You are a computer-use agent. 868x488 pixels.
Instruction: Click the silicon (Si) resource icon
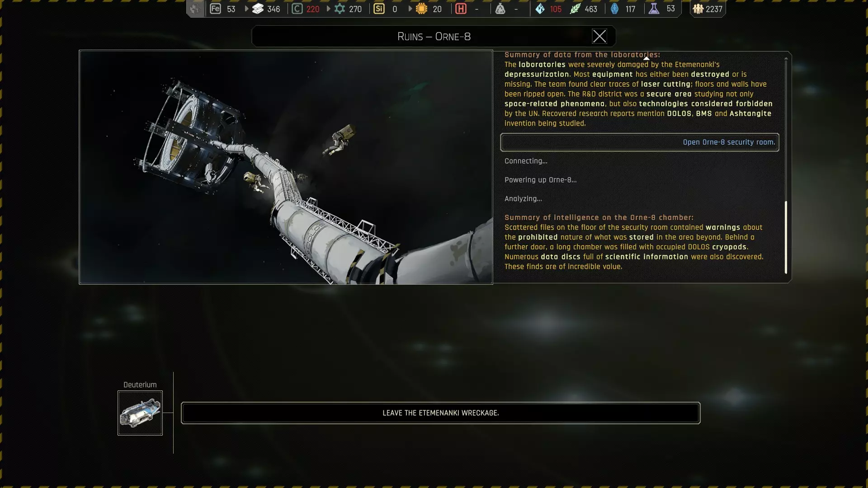click(379, 9)
